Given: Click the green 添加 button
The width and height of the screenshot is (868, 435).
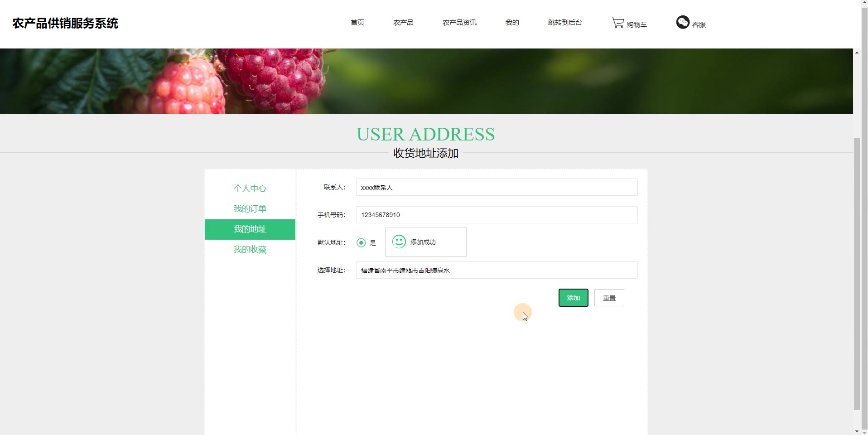Looking at the screenshot, I should pos(574,298).
